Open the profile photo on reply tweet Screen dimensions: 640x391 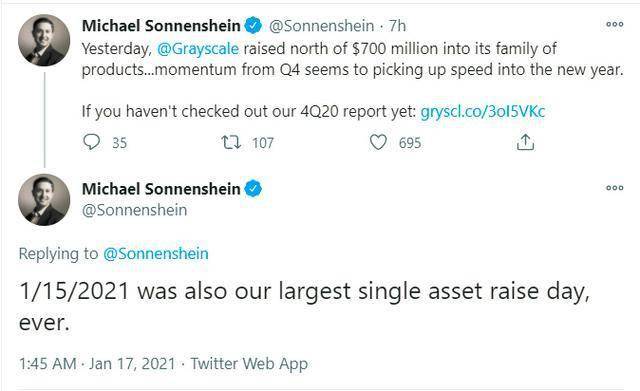[44, 200]
